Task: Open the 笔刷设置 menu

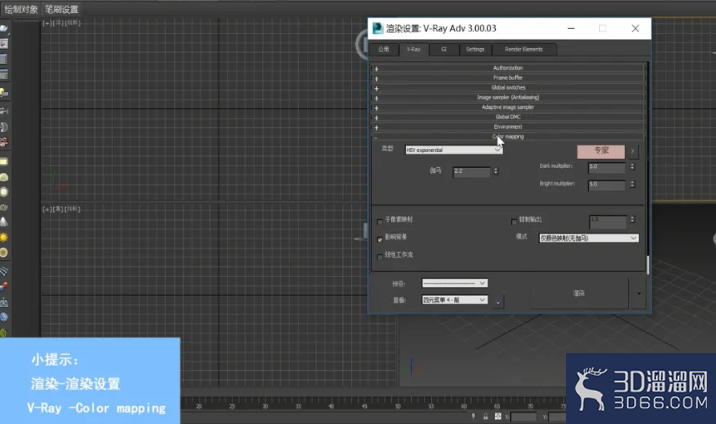Action: click(x=61, y=9)
